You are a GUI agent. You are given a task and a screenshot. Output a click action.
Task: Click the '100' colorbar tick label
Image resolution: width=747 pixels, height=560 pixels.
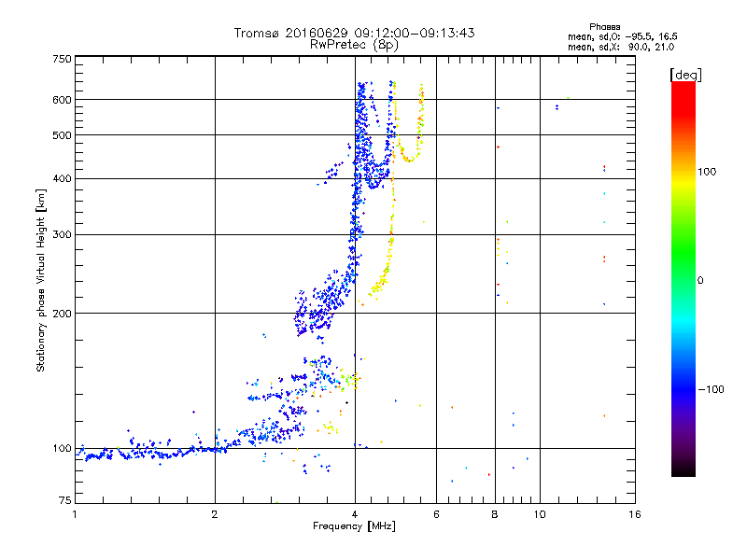(x=707, y=172)
